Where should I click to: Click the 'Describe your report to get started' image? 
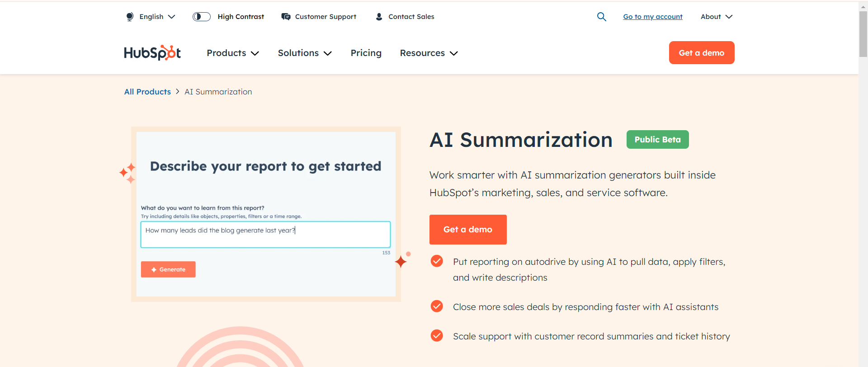click(266, 214)
